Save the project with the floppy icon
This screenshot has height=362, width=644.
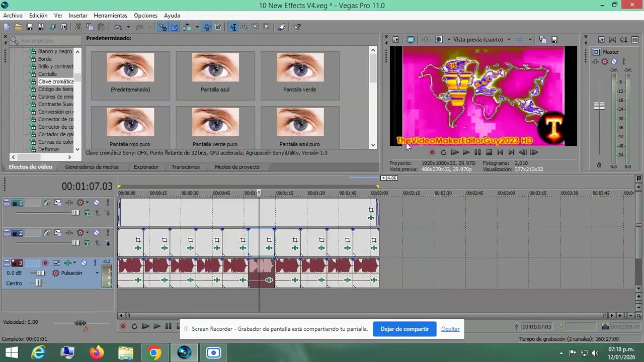tap(30, 27)
